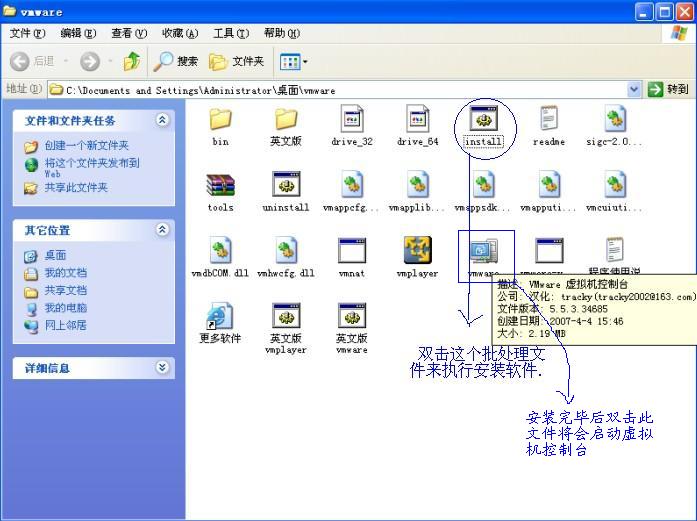Expand the address bar dropdown arrow

click(634, 90)
